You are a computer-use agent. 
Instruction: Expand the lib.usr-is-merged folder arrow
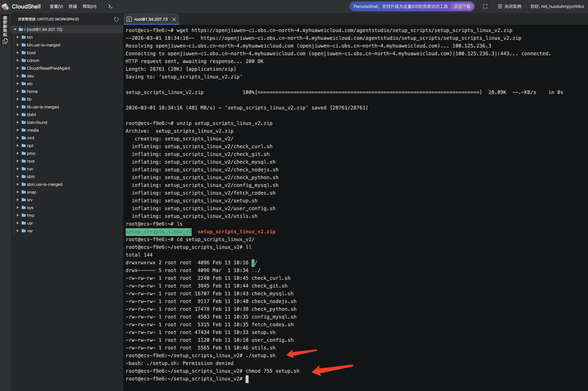coord(17,107)
